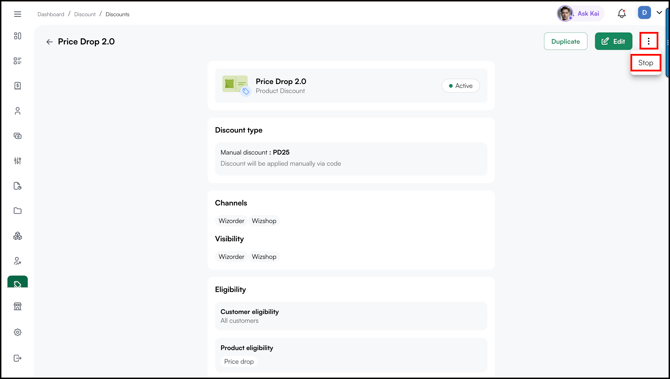Click the All customers text
This screenshot has width=670, height=379.
[x=239, y=321]
